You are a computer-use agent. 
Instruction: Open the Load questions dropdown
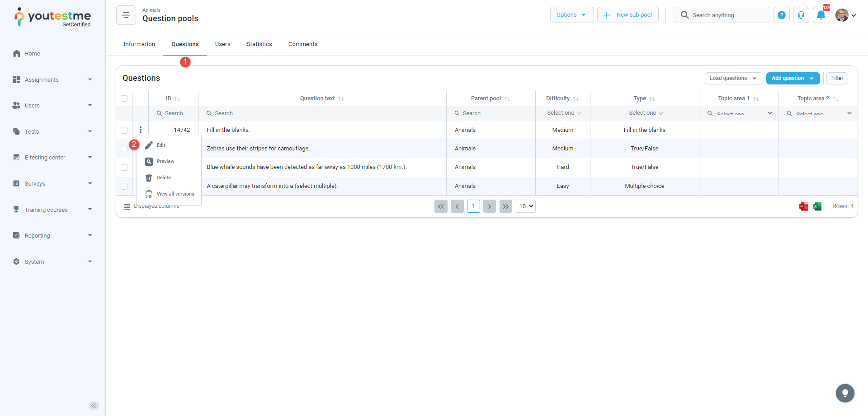[x=734, y=78]
